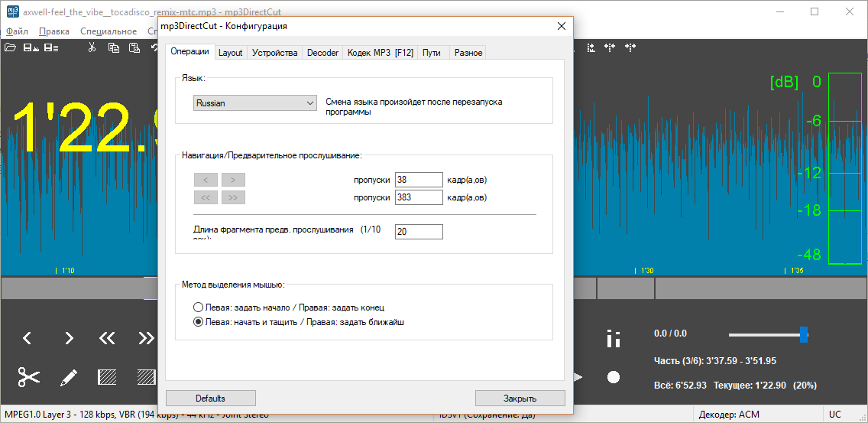The width and height of the screenshot is (868, 423).
Task: Click the Закрыть button
Action: pos(520,398)
